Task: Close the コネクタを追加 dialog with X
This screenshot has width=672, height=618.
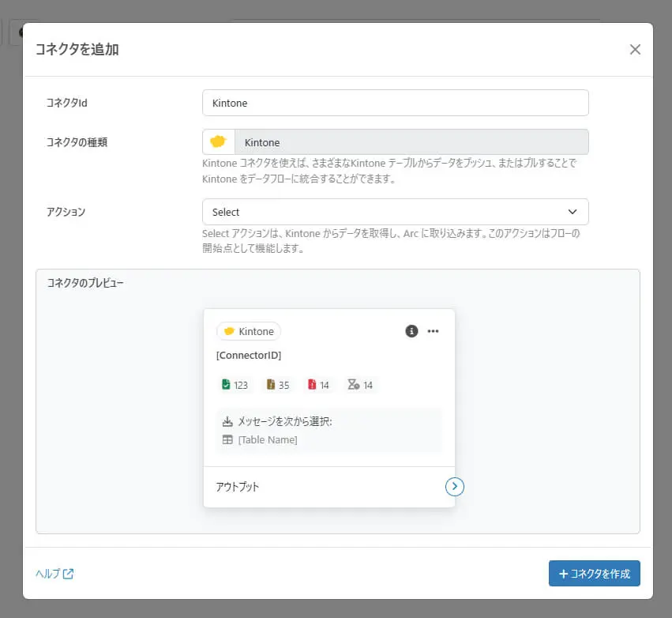Action: point(635,49)
